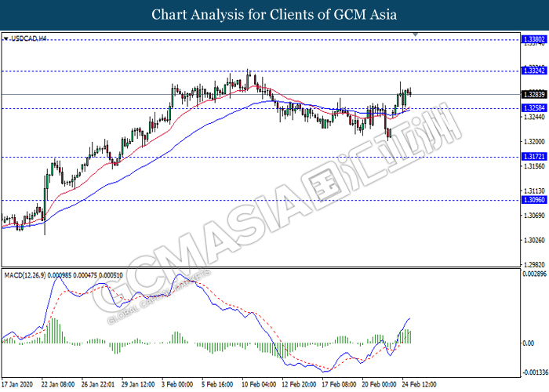This screenshot has width=549, height=392.
Task: Click the 5 Feb 16:00 time label
Action: (x=217, y=384)
